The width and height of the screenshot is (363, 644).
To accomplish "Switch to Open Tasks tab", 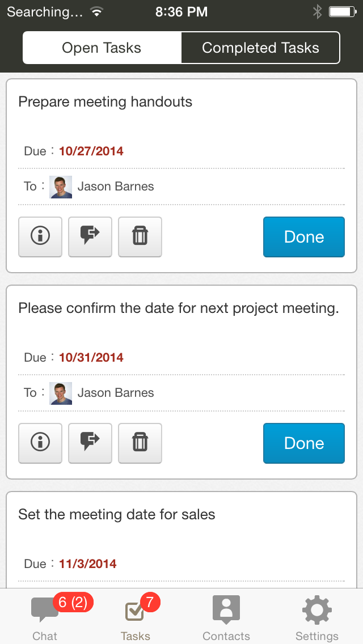I will point(102,48).
